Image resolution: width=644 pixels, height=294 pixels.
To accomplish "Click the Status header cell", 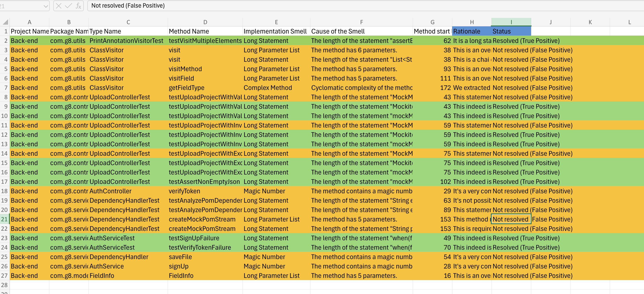I will 511,31.
